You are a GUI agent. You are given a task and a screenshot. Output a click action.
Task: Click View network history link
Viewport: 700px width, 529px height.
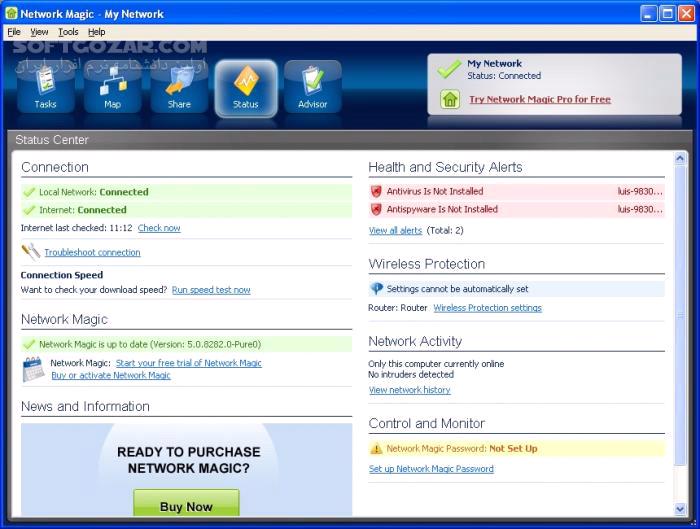pyautogui.click(x=410, y=390)
